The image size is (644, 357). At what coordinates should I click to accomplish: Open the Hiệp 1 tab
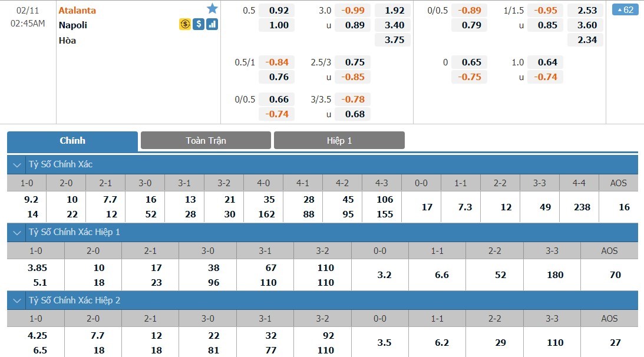[339, 140]
